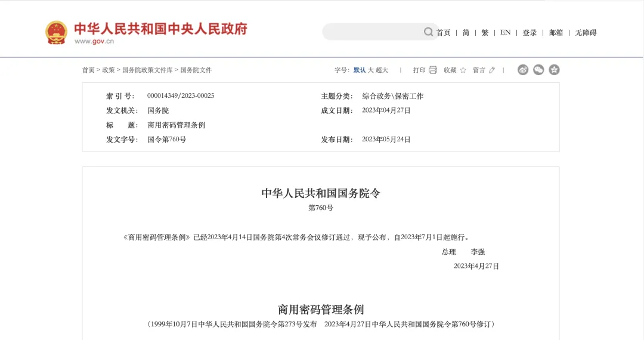The height and width of the screenshot is (340, 644).
Task: Select 大 font size
Action: click(370, 70)
